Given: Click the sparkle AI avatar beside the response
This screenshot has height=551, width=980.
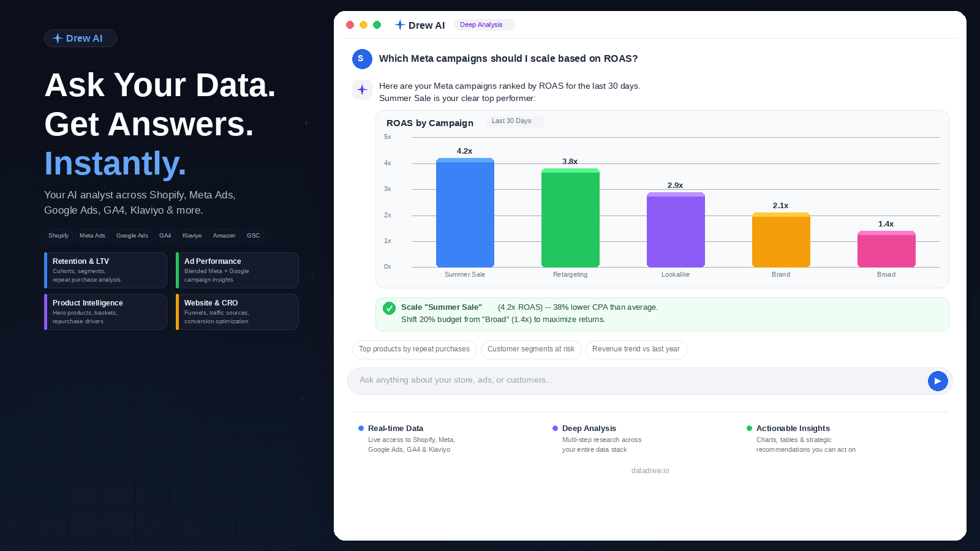Looking at the screenshot, I should tap(362, 89).
